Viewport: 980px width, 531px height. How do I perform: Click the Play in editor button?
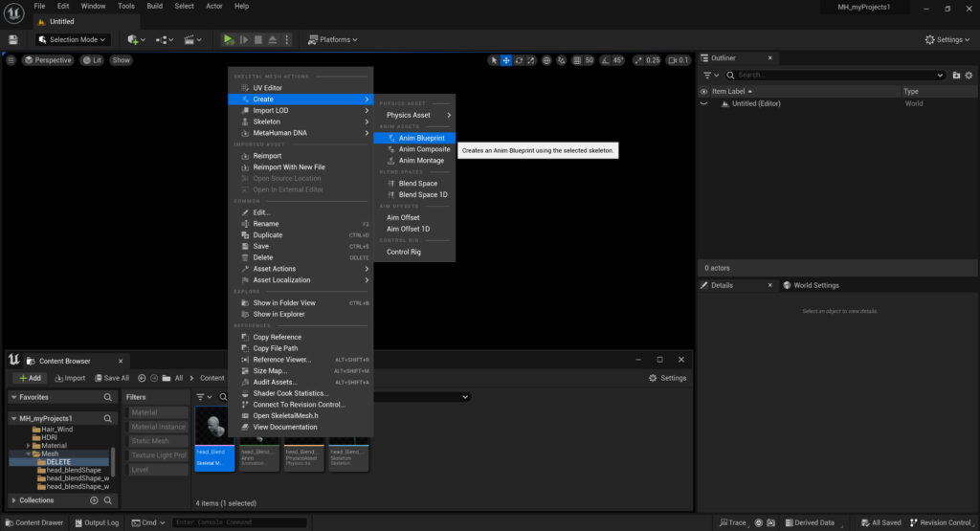(228, 39)
